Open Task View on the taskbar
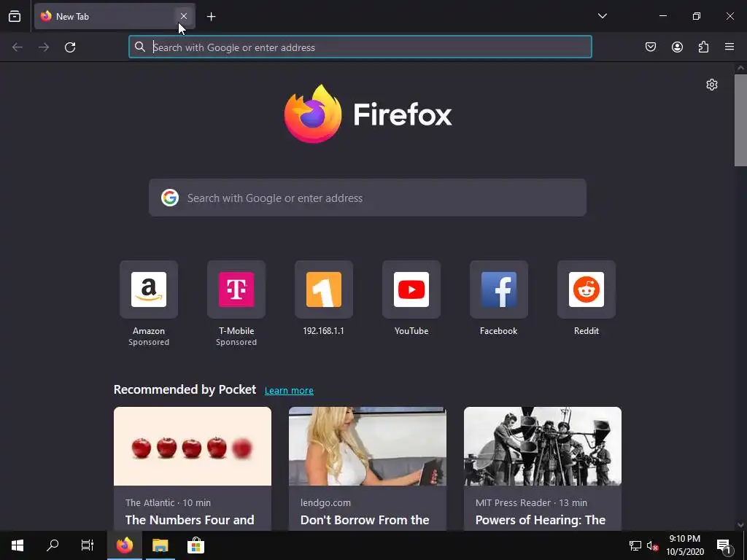The width and height of the screenshot is (747, 560). click(x=88, y=545)
